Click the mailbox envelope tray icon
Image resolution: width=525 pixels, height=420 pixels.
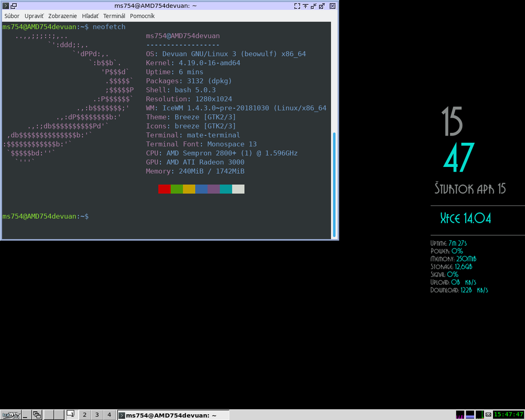click(x=488, y=415)
